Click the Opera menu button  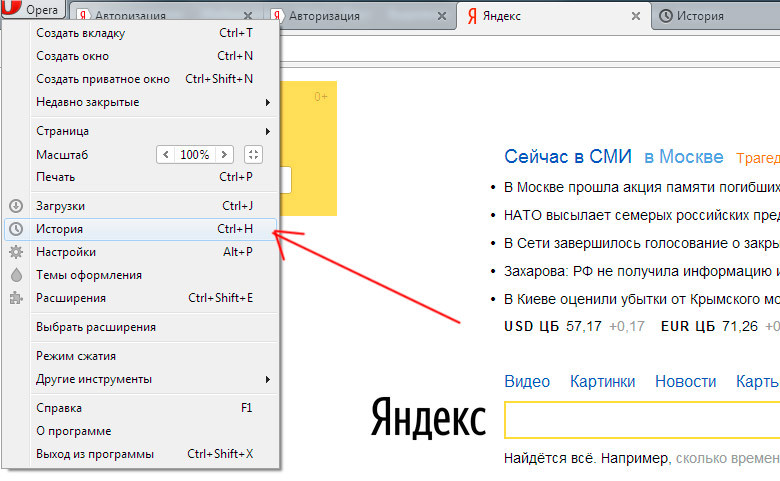[34, 10]
